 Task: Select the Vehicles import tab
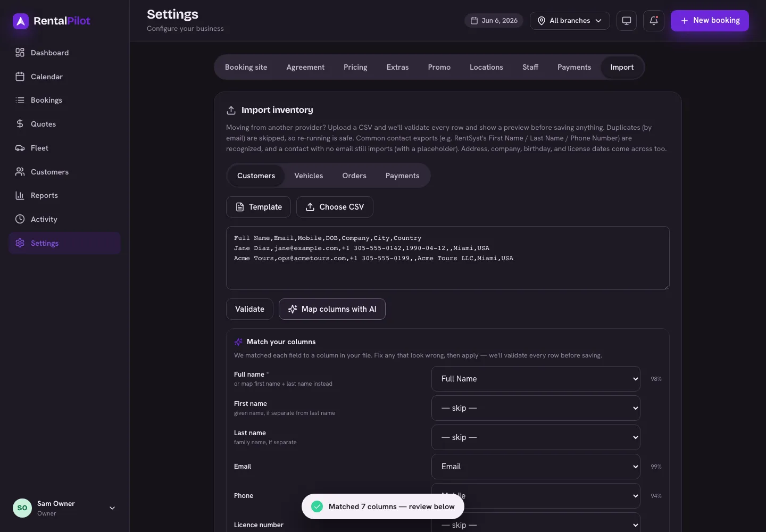(x=309, y=176)
